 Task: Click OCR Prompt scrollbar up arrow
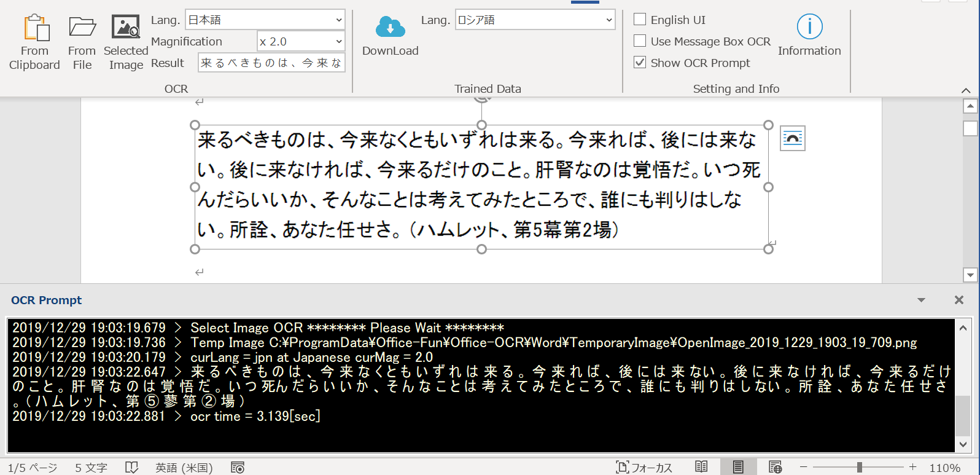[963, 328]
